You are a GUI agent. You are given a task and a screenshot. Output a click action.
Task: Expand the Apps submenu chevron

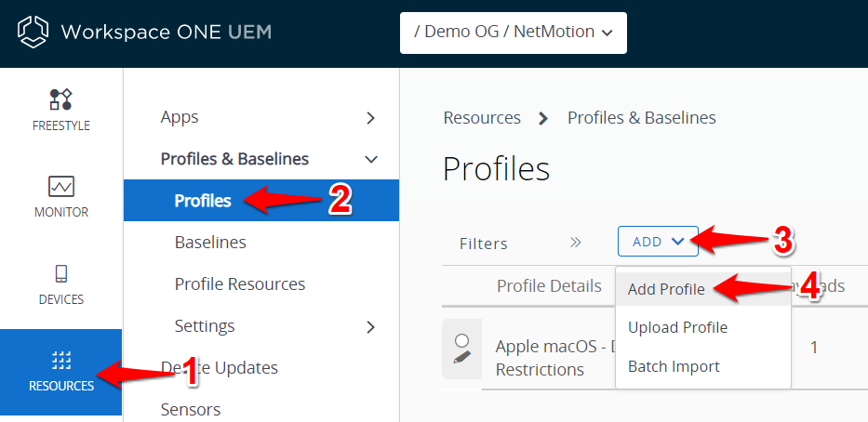pos(371,118)
